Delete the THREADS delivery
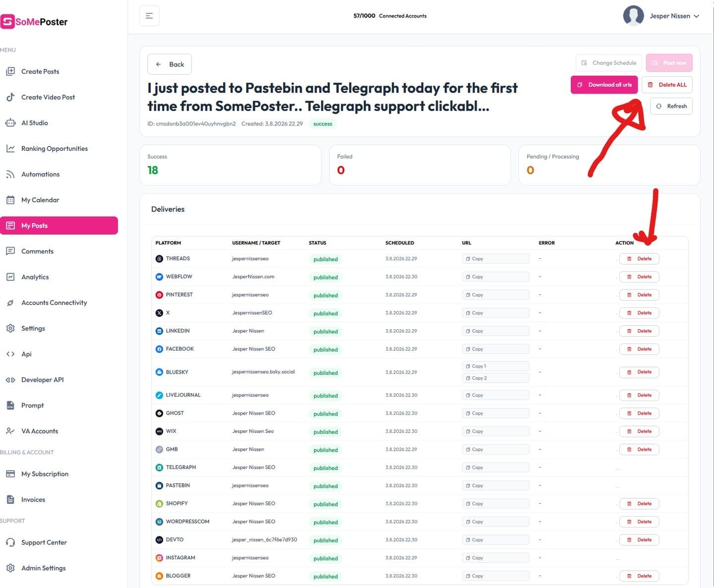 click(x=639, y=259)
